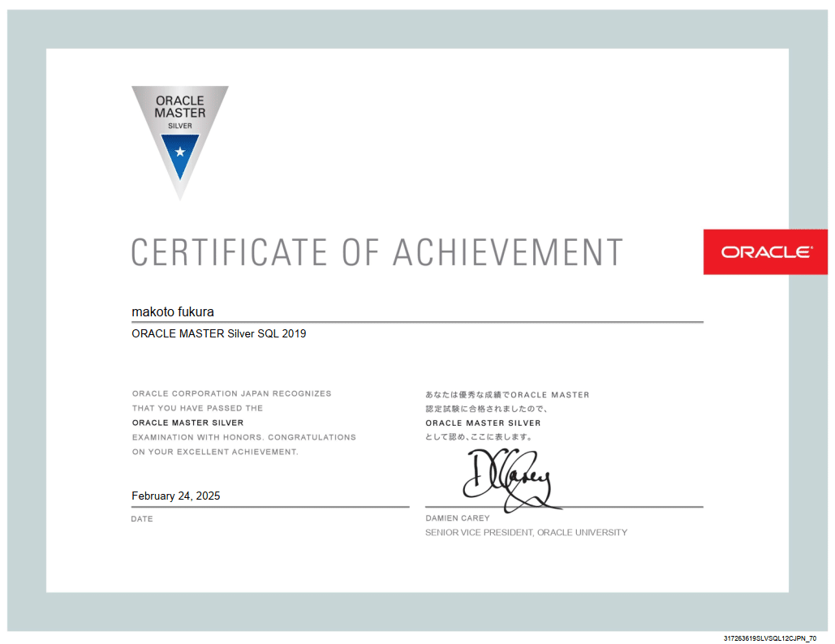Screen dimensions: 835x644
Task: Click EXAMINATION WITH HONORS. CONGRATULATIONS line
Action: (244, 437)
